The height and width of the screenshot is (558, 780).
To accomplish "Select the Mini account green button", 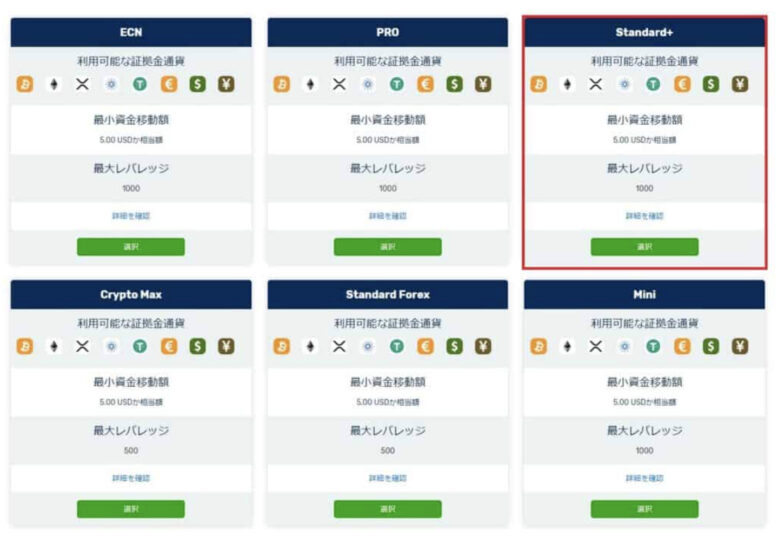I will tap(645, 509).
